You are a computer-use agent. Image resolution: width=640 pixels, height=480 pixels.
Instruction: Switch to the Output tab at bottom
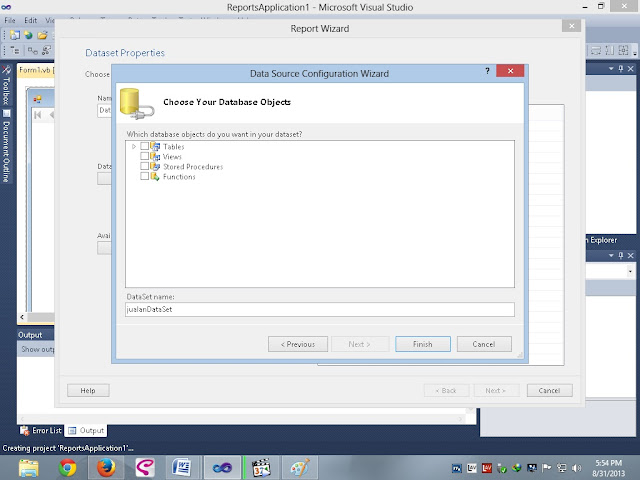click(x=86, y=431)
